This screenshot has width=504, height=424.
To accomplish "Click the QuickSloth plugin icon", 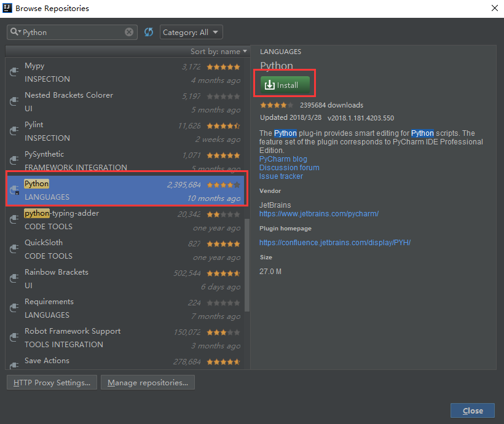I will click(14, 249).
